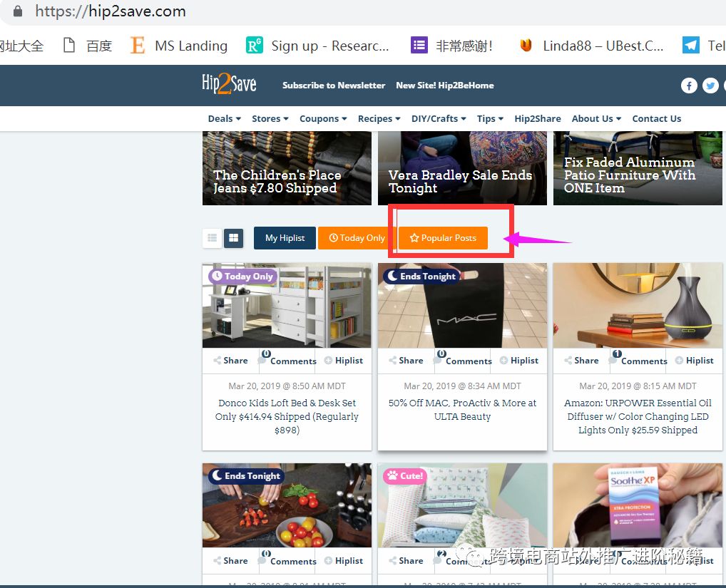Open the Facebook social icon
Screen dimensions: 726x588
pos(689,86)
